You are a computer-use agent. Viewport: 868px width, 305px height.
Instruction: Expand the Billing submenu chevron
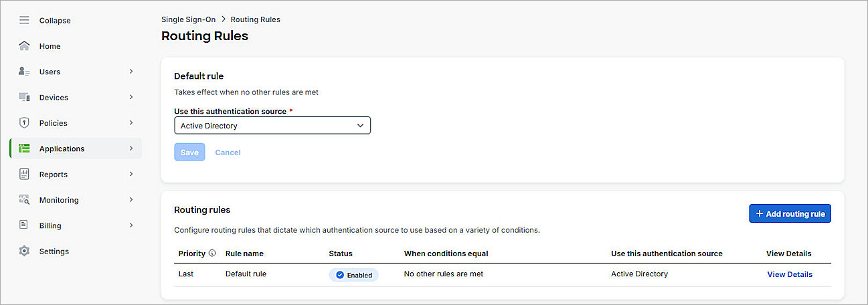(131, 225)
